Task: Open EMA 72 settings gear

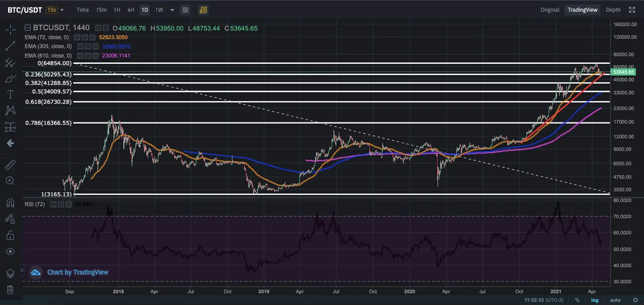Action: 84,37
